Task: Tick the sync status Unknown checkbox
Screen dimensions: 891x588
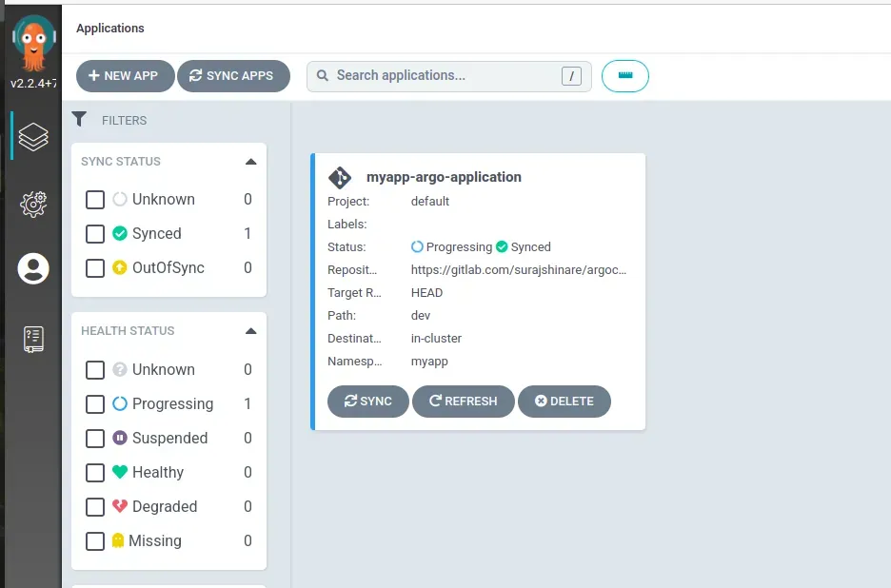Action: [x=95, y=200]
